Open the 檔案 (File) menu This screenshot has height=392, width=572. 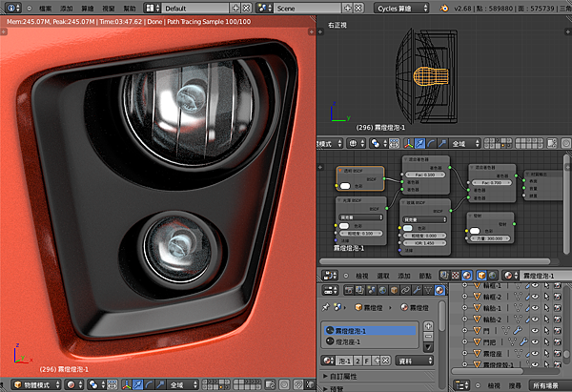click(46, 8)
